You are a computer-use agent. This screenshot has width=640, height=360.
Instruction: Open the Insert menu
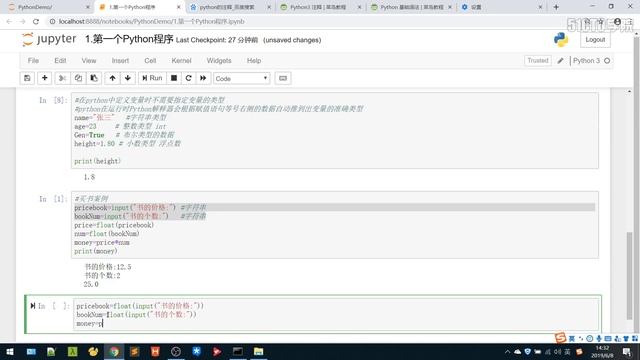(x=120, y=60)
